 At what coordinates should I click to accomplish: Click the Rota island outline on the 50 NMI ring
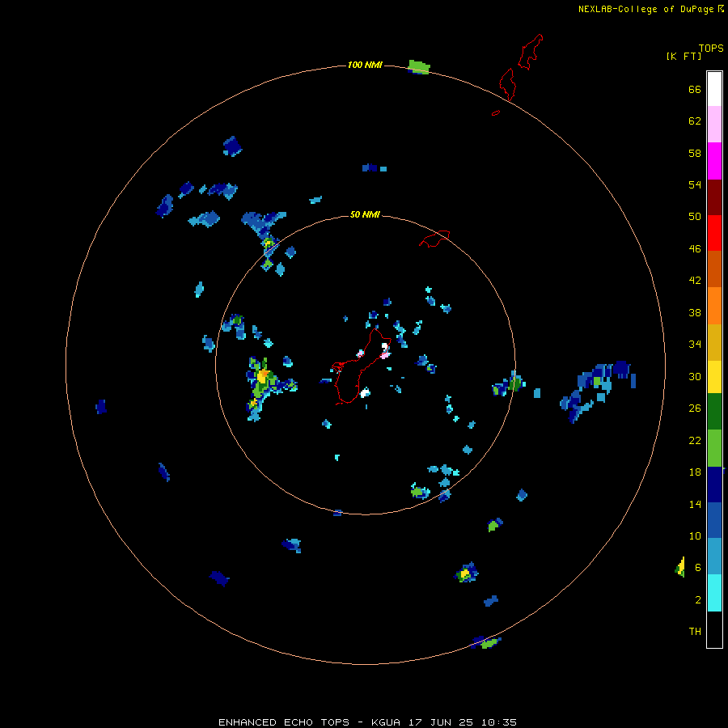(434, 238)
